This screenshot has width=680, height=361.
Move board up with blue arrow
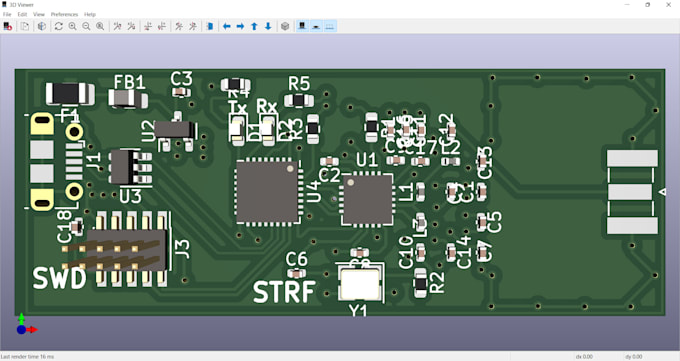[x=254, y=26]
